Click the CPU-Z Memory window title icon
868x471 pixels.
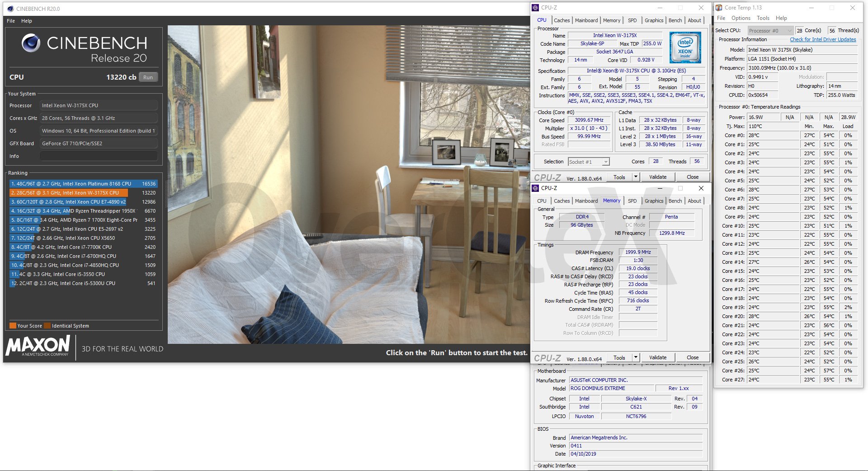pyautogui.click(x=535, y=188)
